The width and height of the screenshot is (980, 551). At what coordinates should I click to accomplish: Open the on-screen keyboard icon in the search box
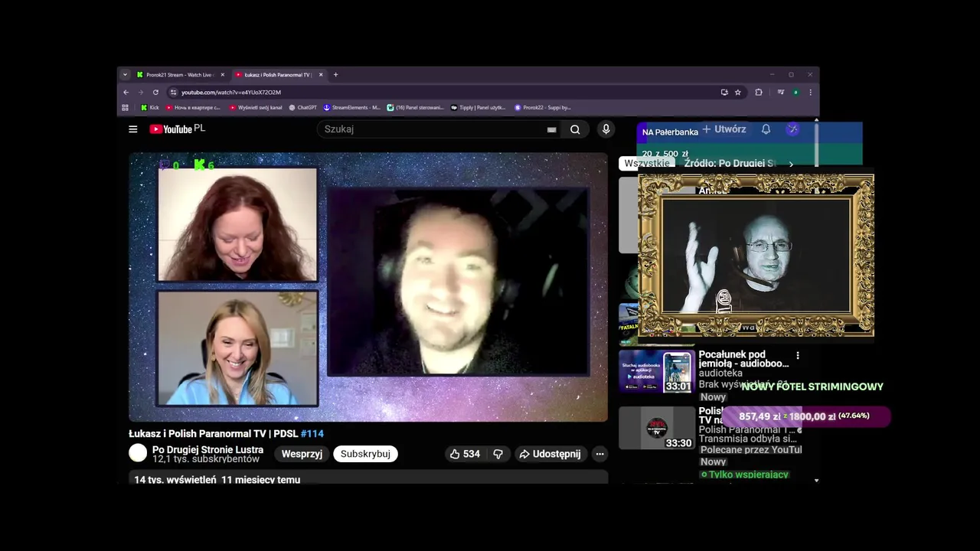pyautogui.click(x=551, y=130)
